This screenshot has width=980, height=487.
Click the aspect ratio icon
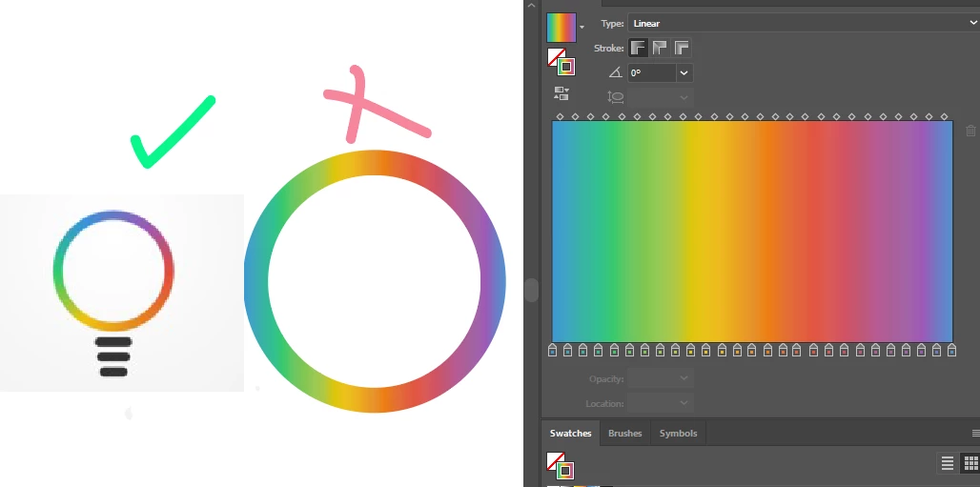tap(615, 97)
